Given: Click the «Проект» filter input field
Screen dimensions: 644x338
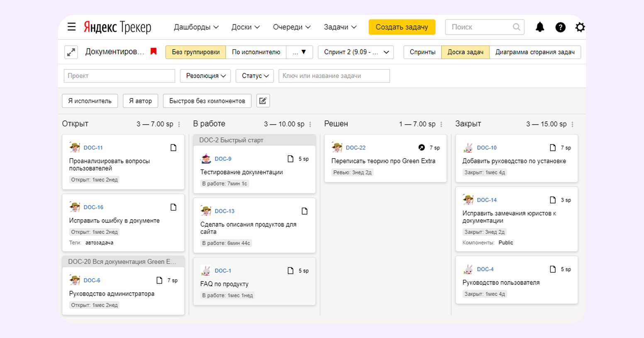Looking at the screenshot, I should point(119,76).
